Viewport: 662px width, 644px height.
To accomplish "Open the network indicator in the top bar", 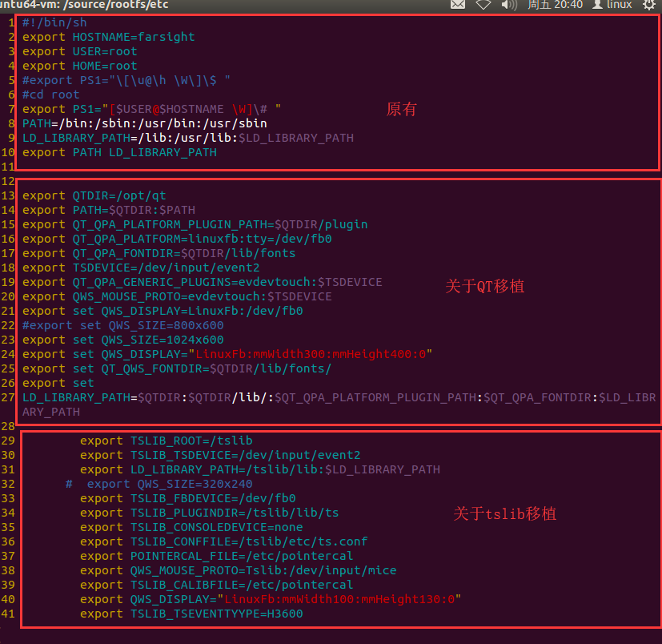I will [483, 4].
